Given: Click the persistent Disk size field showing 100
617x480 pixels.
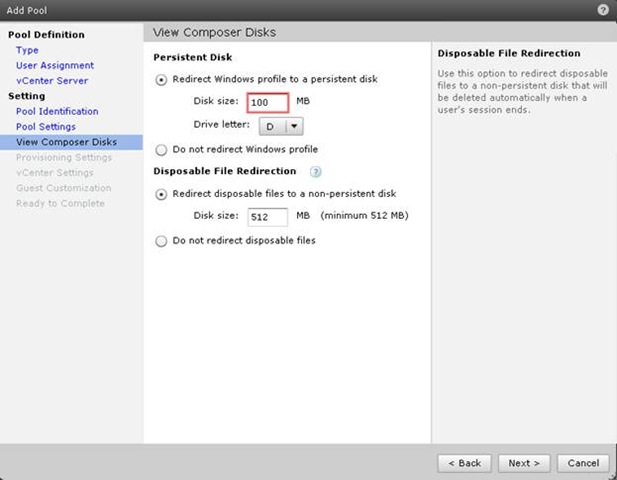Looking at the screenshot, I should [268, 103].
